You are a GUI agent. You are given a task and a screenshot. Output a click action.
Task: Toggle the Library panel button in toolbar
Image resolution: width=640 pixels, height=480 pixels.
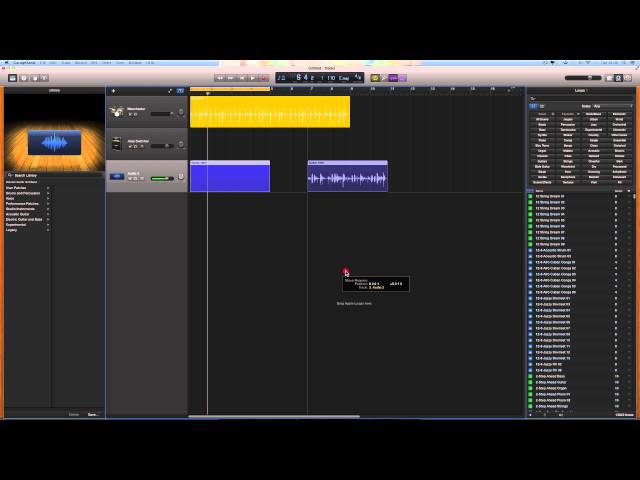(12, 78)
